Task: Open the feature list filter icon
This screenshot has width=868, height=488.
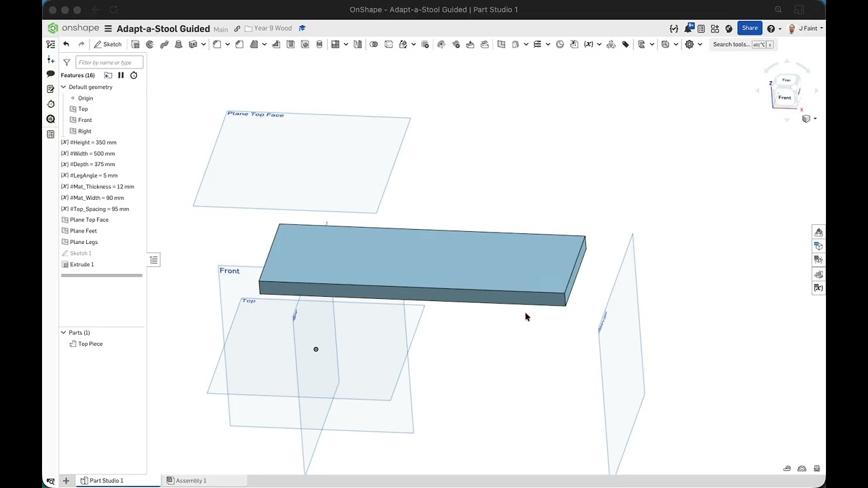Action: pos(66,62)
